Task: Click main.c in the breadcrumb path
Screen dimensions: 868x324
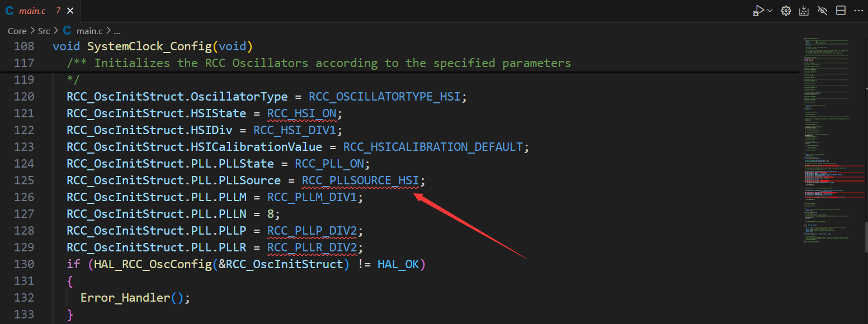Action: coord(89,31)
